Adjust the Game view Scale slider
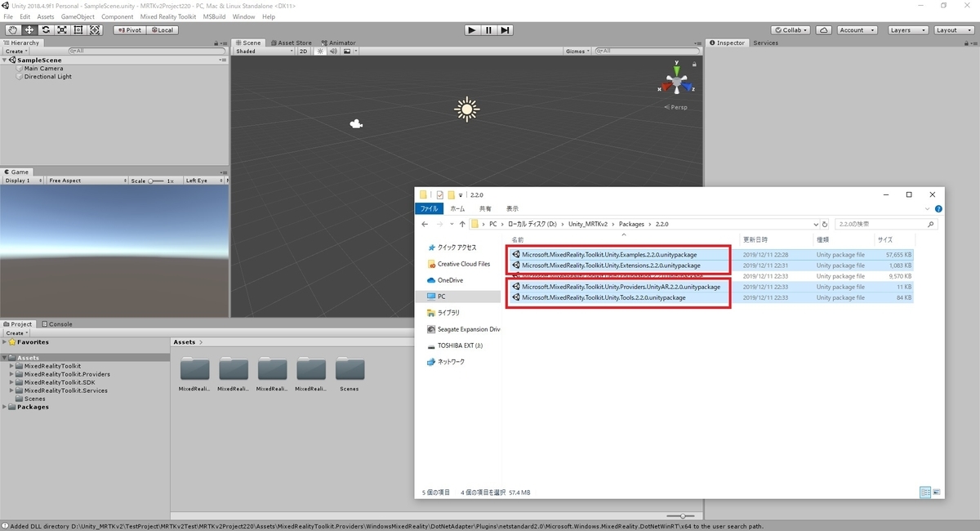 point(156,181)
